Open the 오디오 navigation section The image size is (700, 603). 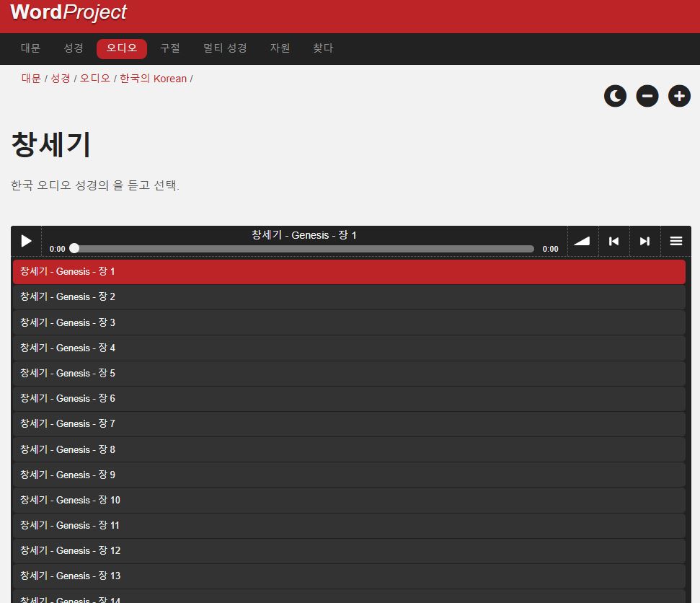click(x=121, y=48)
